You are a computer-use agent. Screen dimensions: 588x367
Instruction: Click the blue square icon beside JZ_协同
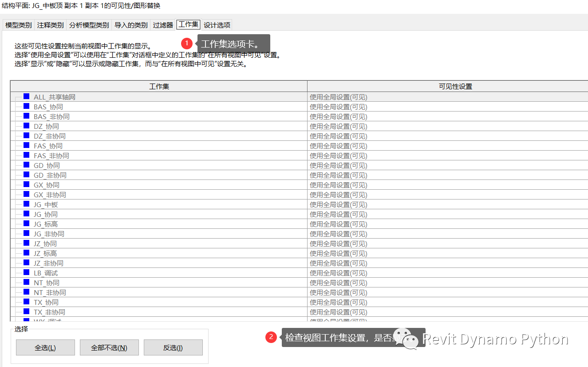27,243
